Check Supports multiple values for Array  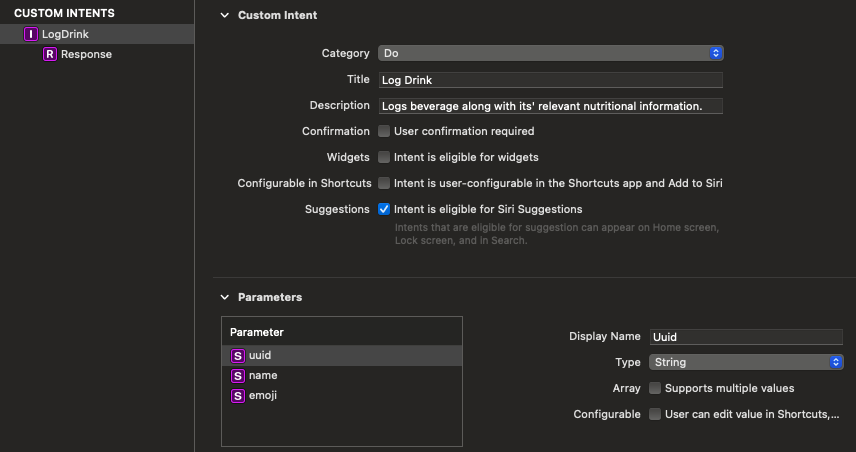(655, 388)
